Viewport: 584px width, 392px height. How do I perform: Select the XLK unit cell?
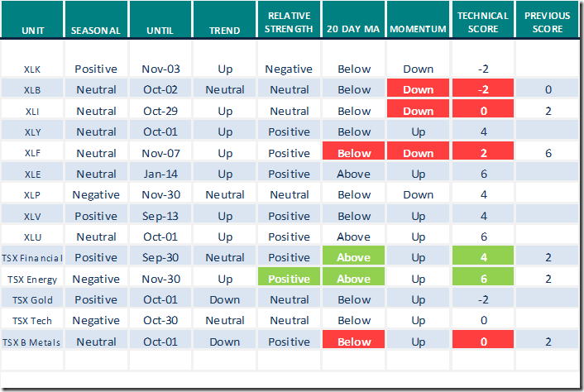pos(33,69)
